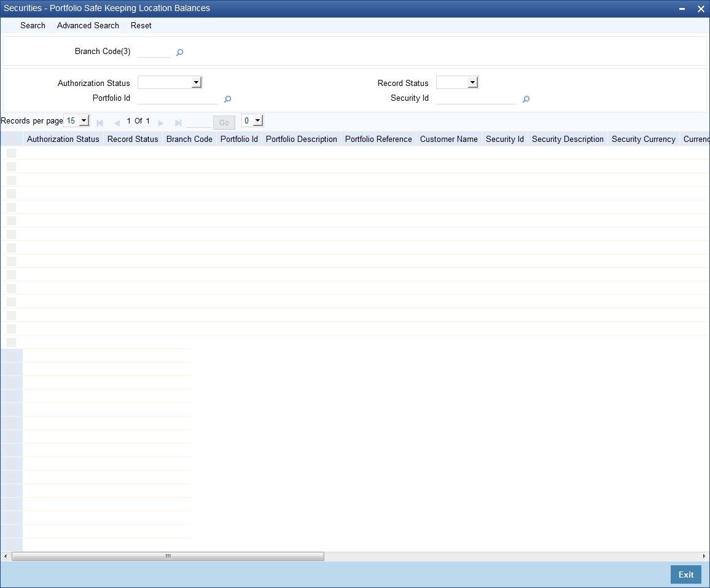710x588 pixels.
Task: Minimize the Securities balances window
Action: tap(682, 9)
